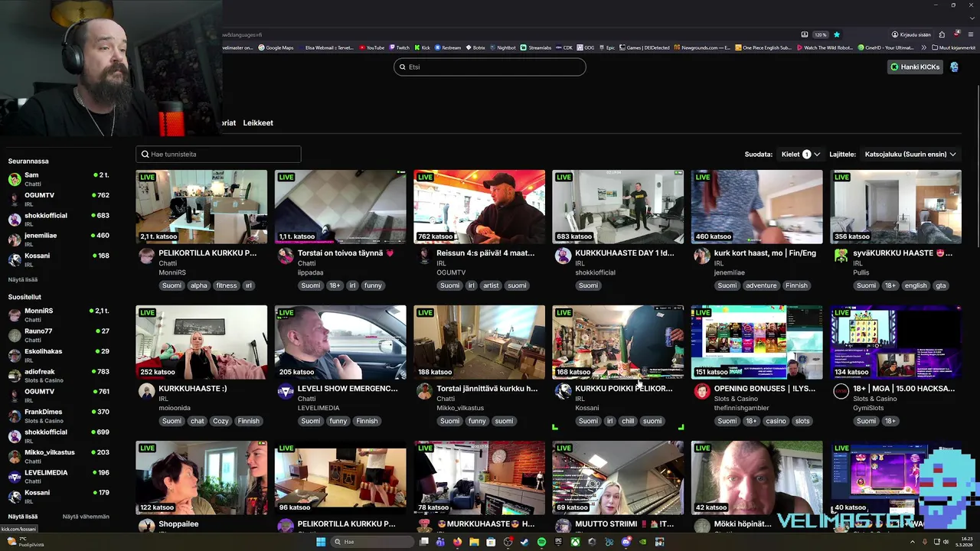Open the Newgrounds.com bookmark
Screen dimensions: 980x551
(701, 47)
